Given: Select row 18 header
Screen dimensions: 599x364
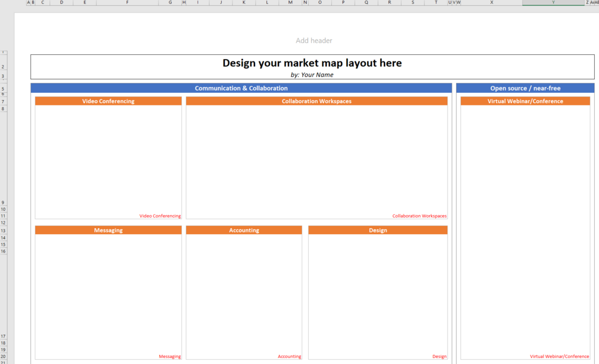Looking at the screenshot, I should coord(3,343).
